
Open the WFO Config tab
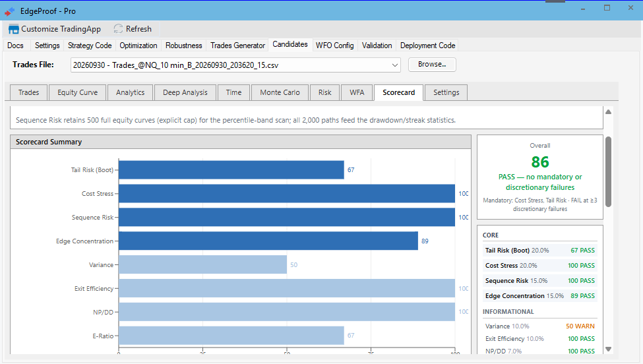[x=334, y=45]
